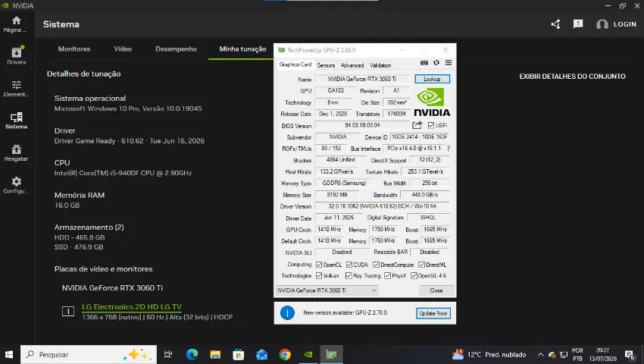Screen dimensions: 644x364
Task: Open the GPU selection dropdown in GPU-Z
Action: tap(327, 290)
